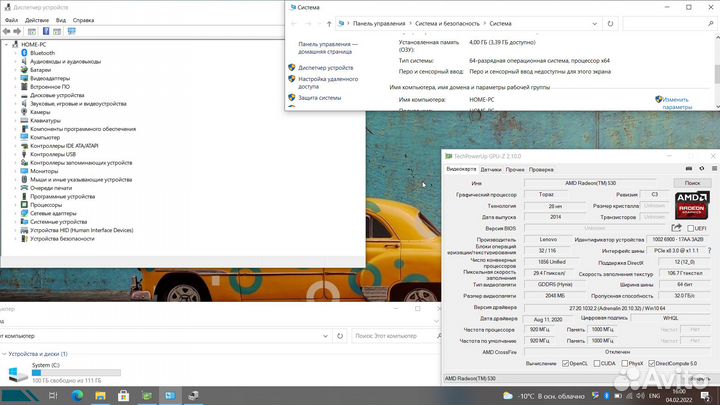Expand the Компьютер node
Viewport: 720px width, 405px height.
[x=15, y=137]
